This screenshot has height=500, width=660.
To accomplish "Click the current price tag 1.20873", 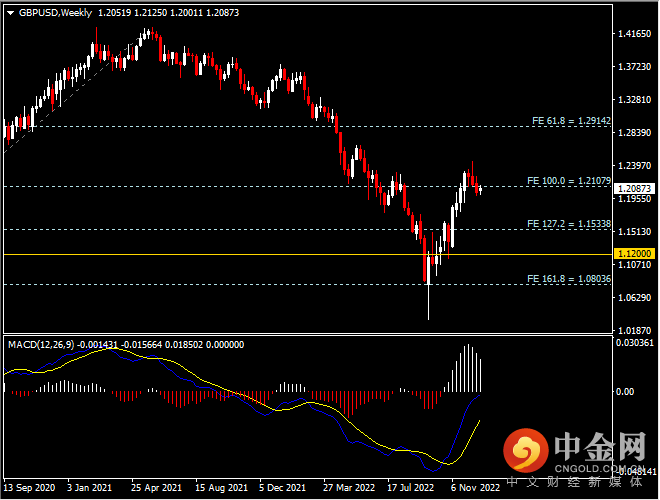I will pos(633,188).
